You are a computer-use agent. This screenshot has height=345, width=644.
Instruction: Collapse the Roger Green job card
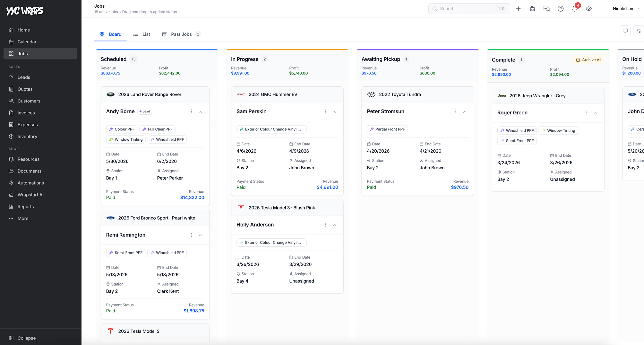pyautogui.click(x=595, y=113)
